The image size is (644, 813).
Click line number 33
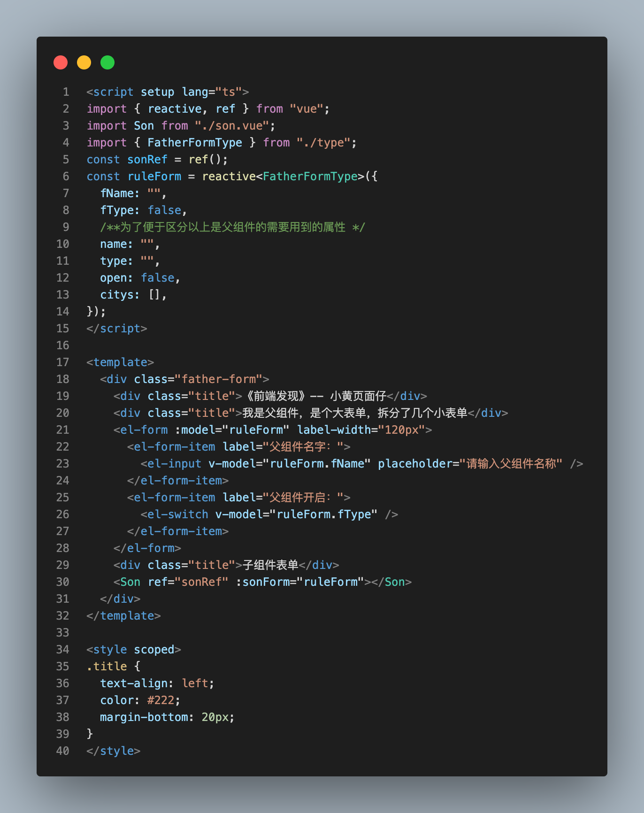[63, 633]
